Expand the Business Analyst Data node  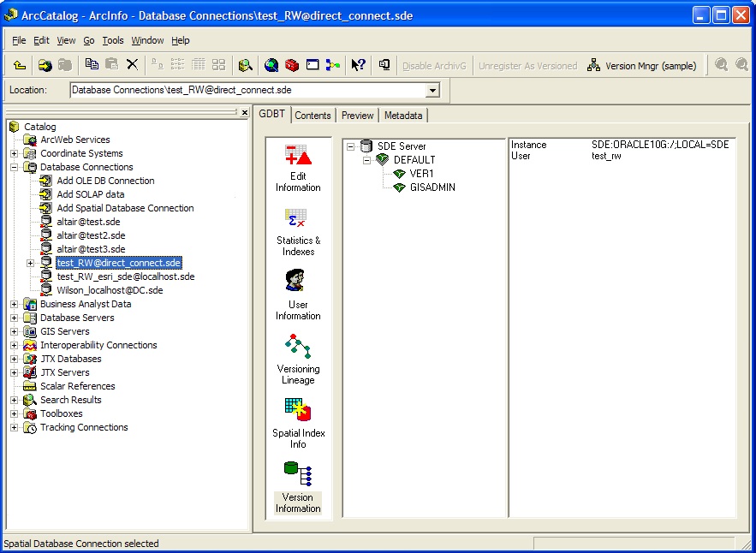click(14, 304)
